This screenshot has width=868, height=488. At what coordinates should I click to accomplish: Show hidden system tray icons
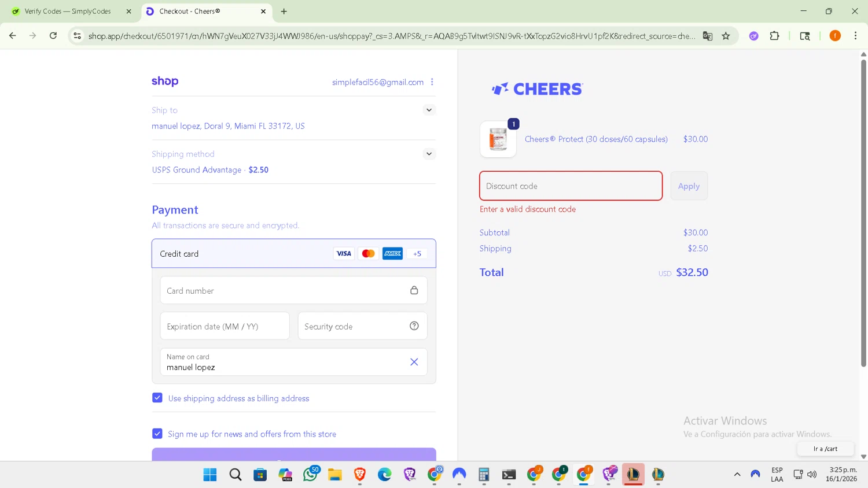pyautogui.click(x=737, y=475)
